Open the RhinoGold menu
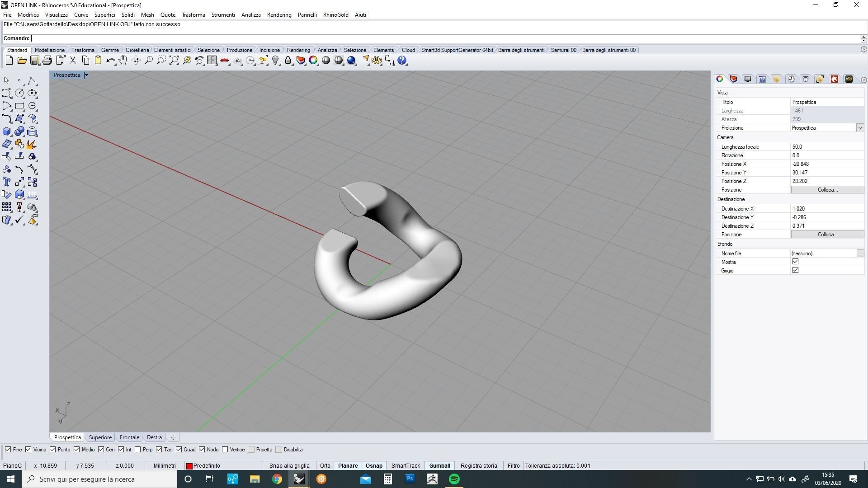Image resolution: width=868 pixels, height=488 pixels. click(x=335, y=15)
